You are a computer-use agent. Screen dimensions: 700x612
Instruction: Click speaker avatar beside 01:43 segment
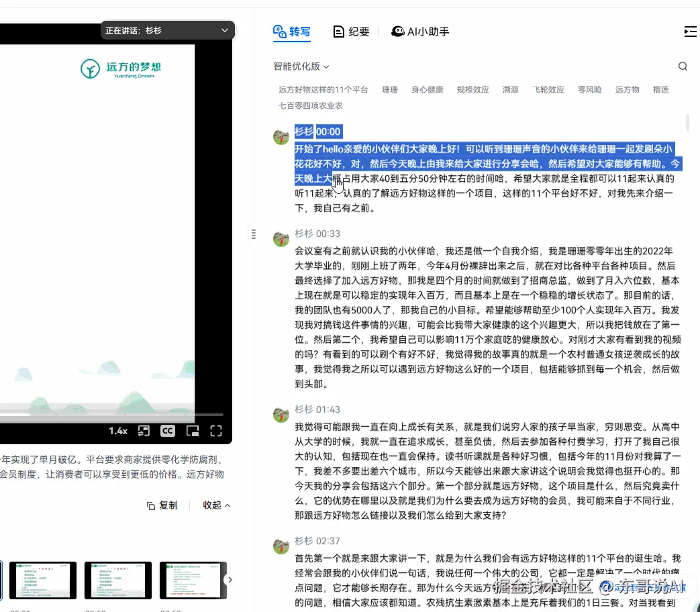[x=281, y=414]
